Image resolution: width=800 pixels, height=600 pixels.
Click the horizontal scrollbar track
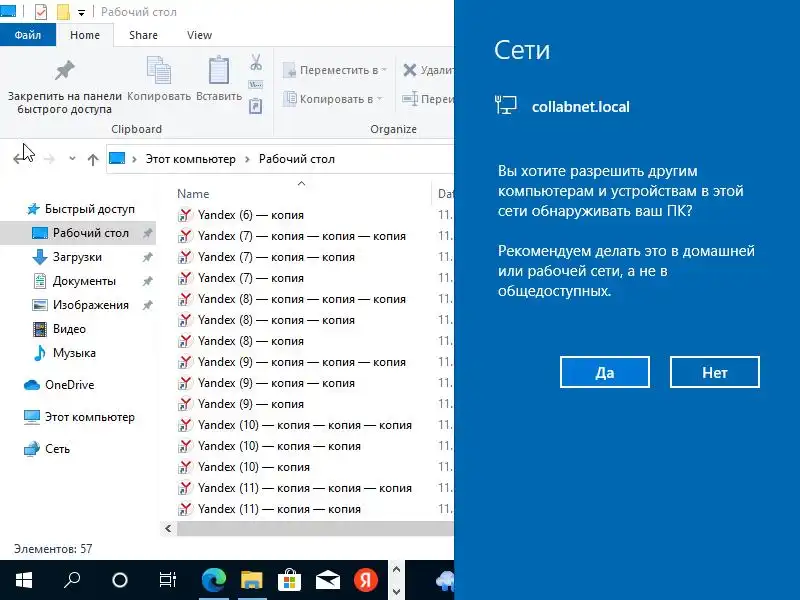click(315, 529)
